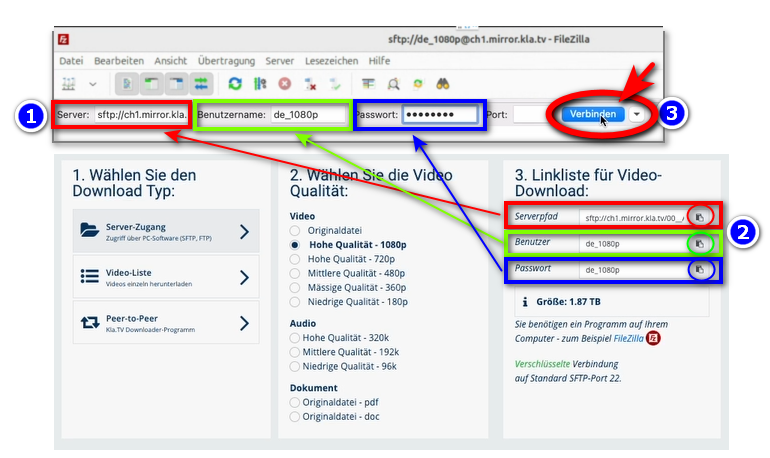Viewport: 770px width, 458px height.
Task: Toggle synchronized browsing icon
Action: (x=418, y=84)
